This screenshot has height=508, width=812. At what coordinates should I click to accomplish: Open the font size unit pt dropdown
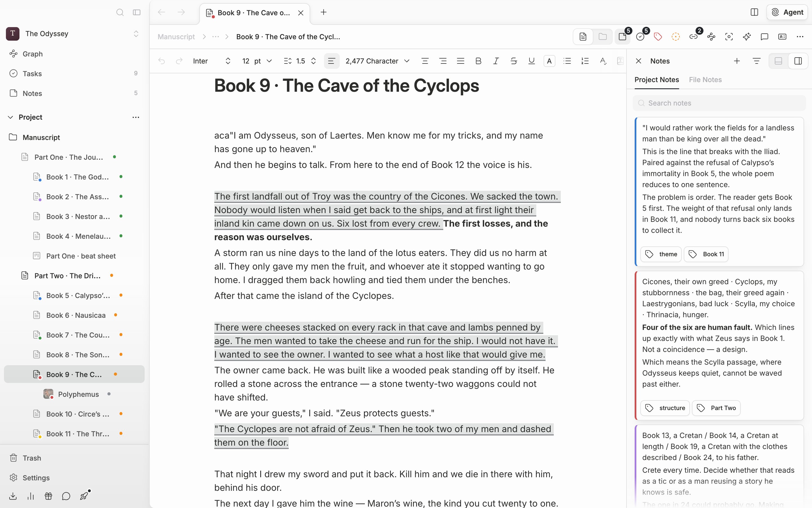point(263,61)
